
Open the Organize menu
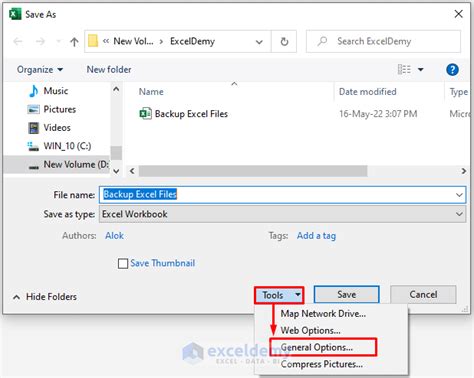point(40,69)
